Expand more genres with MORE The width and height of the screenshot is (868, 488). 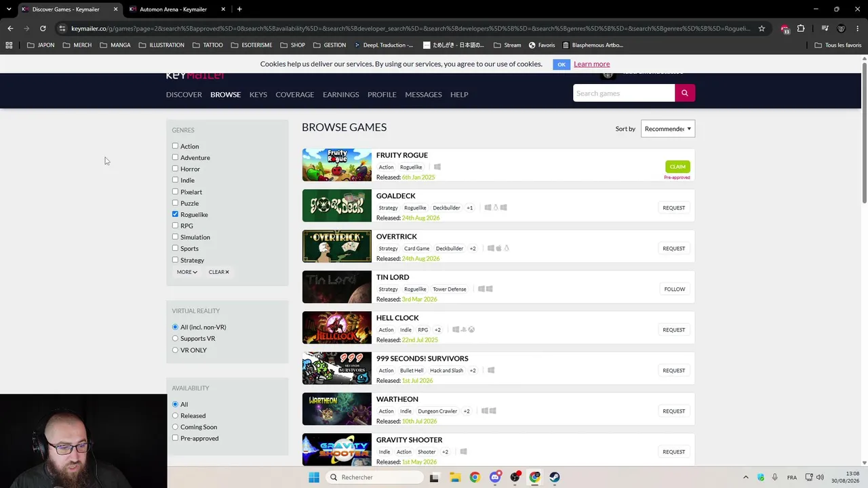[x=186, y=272]
